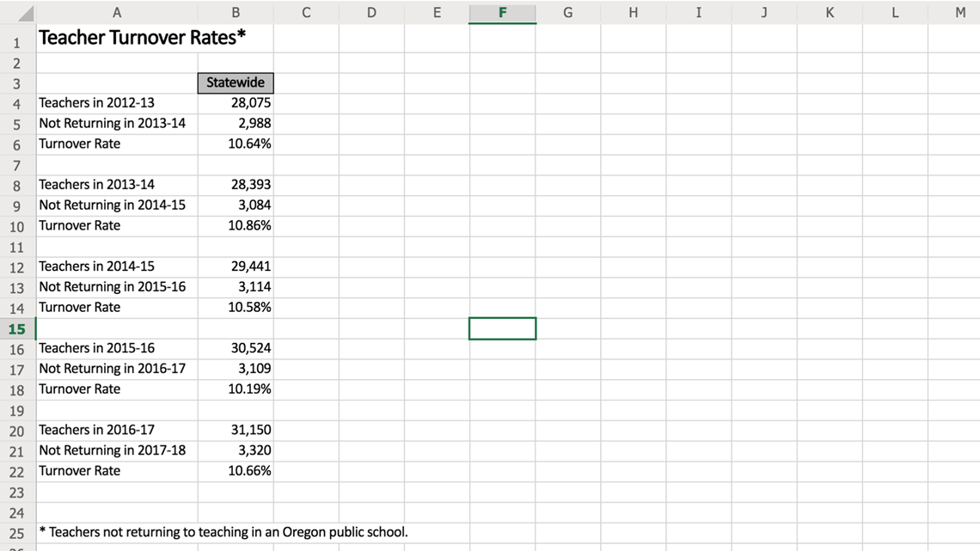Select column D header
980x551 pixels.
point(372,13)
